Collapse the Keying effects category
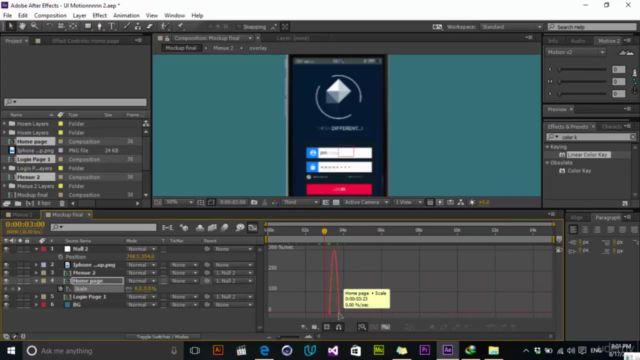The height and width of the screenshot is (360, 640). pos(548,147)
